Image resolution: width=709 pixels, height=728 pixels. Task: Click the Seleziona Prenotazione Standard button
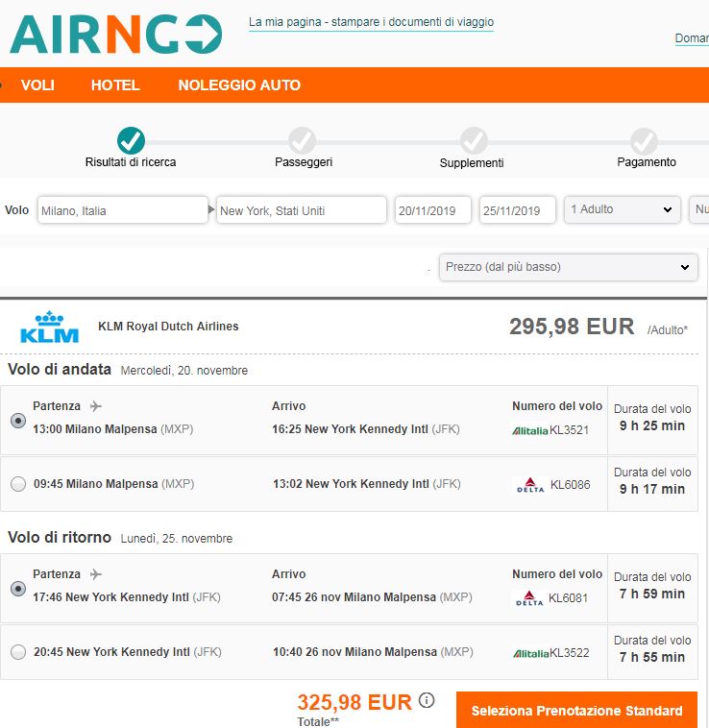pyautogui.click(x=576, y=710)
